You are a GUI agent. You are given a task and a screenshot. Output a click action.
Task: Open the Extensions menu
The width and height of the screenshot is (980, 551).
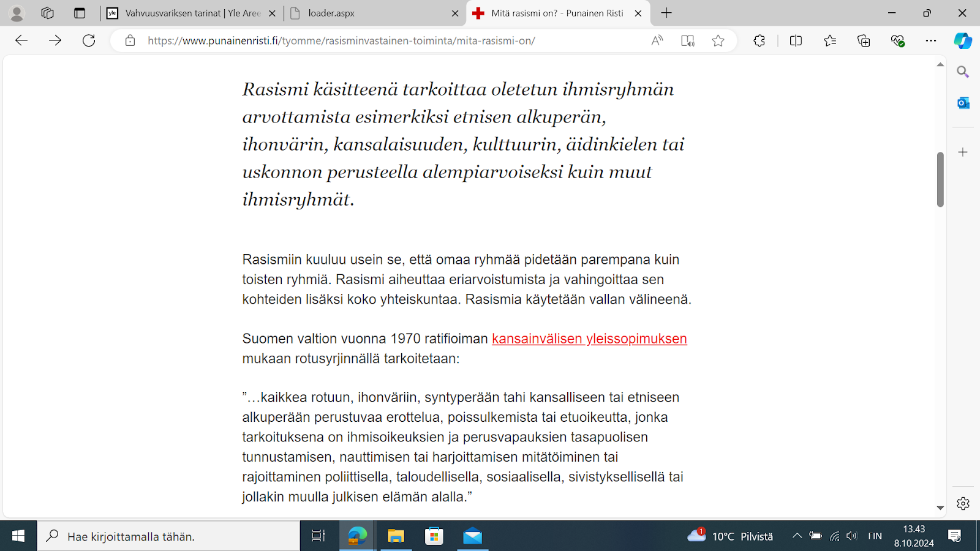coord(759,40)
